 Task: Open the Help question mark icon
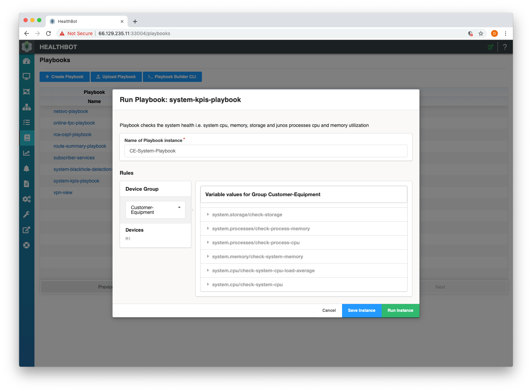click(505, 47)
